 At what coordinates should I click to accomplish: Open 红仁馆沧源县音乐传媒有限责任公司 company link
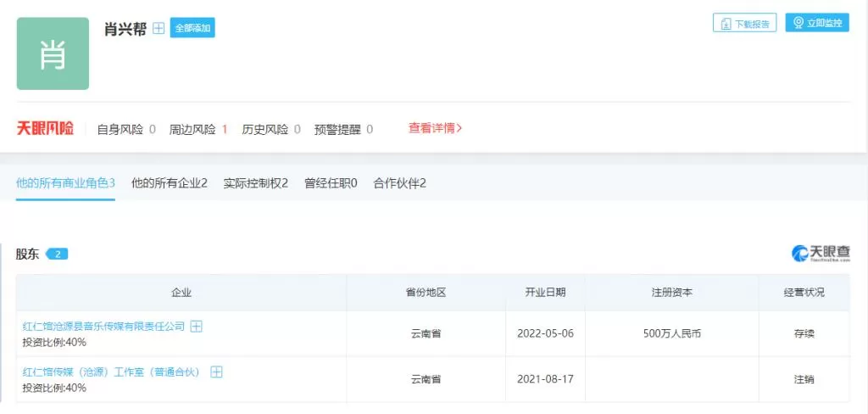[x=103, y=327]
